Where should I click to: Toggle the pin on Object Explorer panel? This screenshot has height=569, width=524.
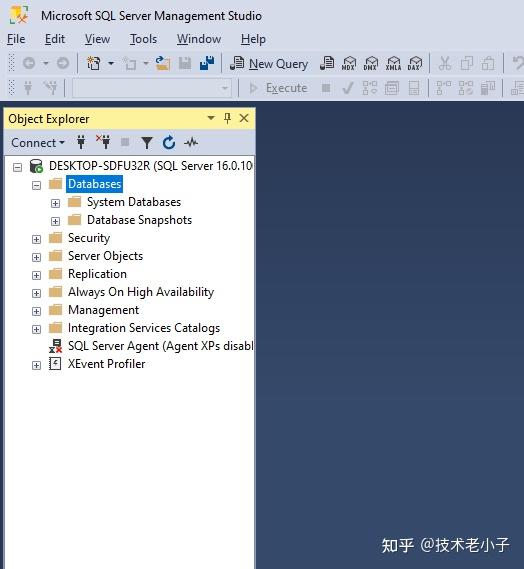227,118
